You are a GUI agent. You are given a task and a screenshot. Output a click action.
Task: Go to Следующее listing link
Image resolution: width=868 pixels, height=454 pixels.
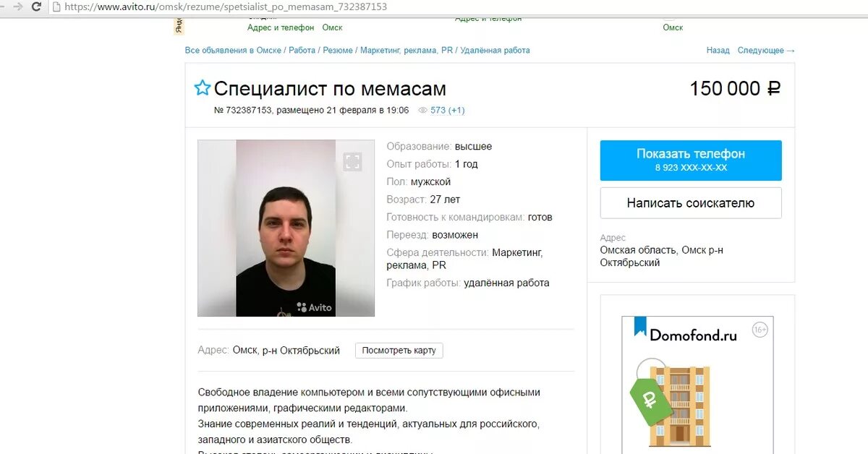(x=766, y=51)
